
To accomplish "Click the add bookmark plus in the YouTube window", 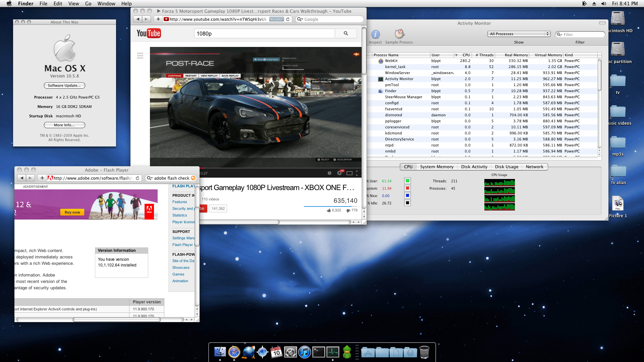I will [158, 19].
